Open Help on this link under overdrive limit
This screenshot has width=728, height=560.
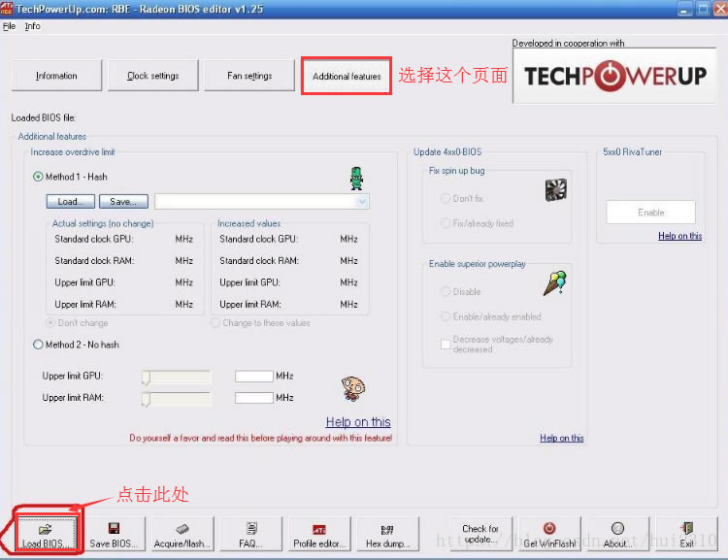click(358, 422)
